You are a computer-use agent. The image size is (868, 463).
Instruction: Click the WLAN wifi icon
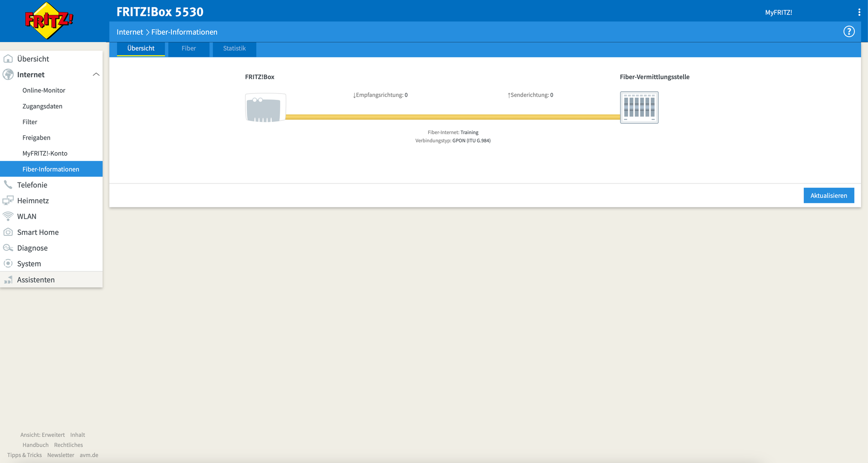point(8,216)
